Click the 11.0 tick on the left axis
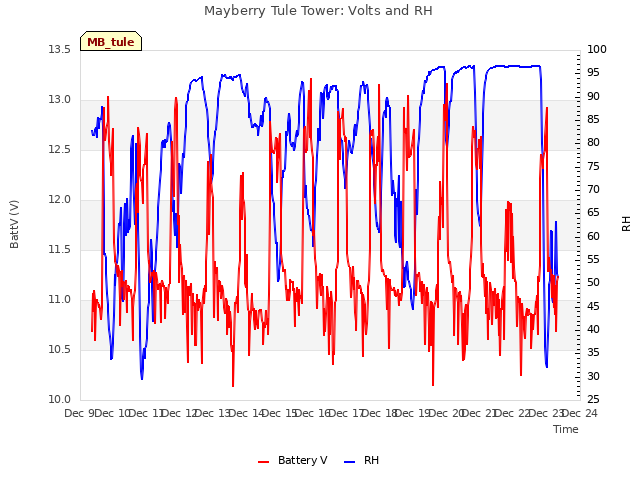The image size is (640, 480). 60,300
